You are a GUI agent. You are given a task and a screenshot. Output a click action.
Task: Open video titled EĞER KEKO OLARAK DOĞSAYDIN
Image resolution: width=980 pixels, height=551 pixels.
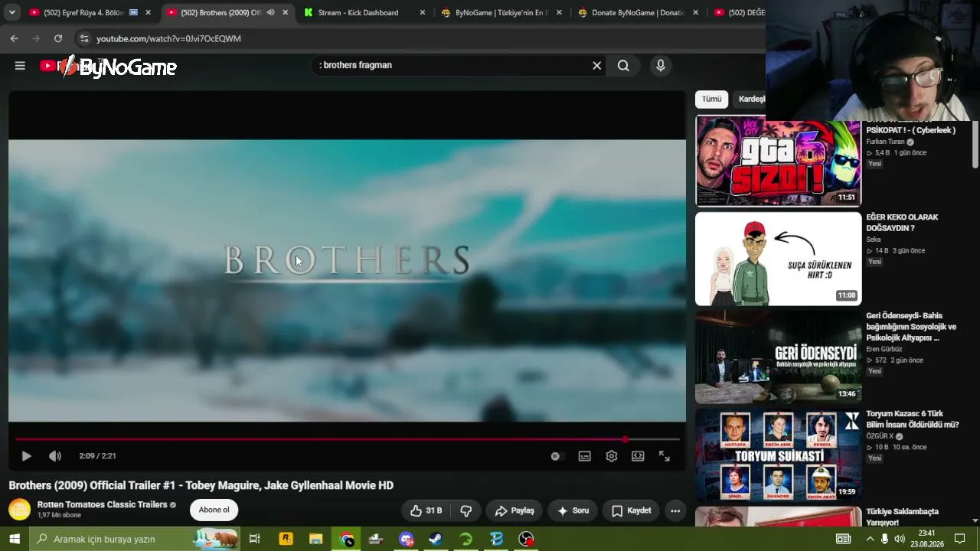tap(902, 223)
